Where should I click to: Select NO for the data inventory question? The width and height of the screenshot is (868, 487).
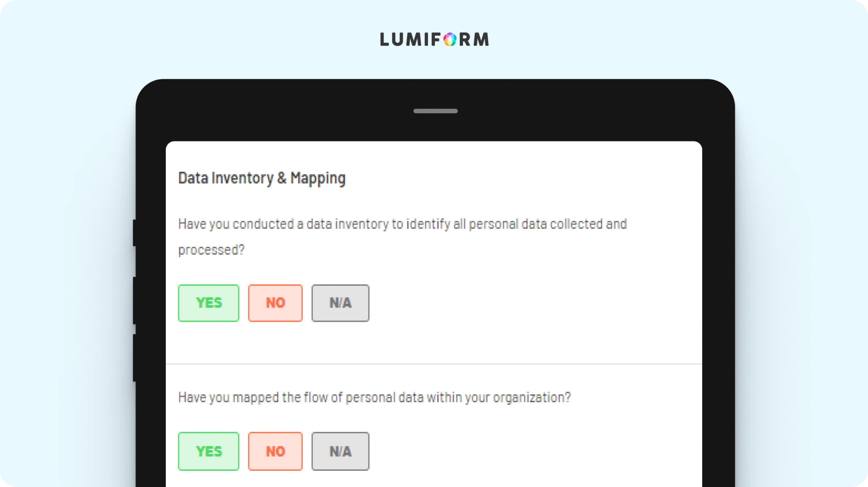275,303
